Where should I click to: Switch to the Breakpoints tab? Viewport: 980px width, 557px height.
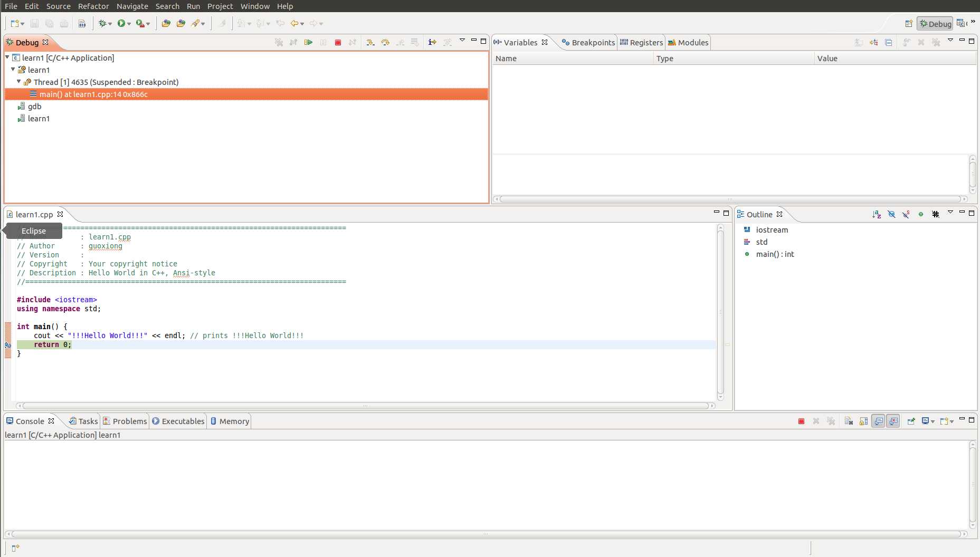coord(588,42)
